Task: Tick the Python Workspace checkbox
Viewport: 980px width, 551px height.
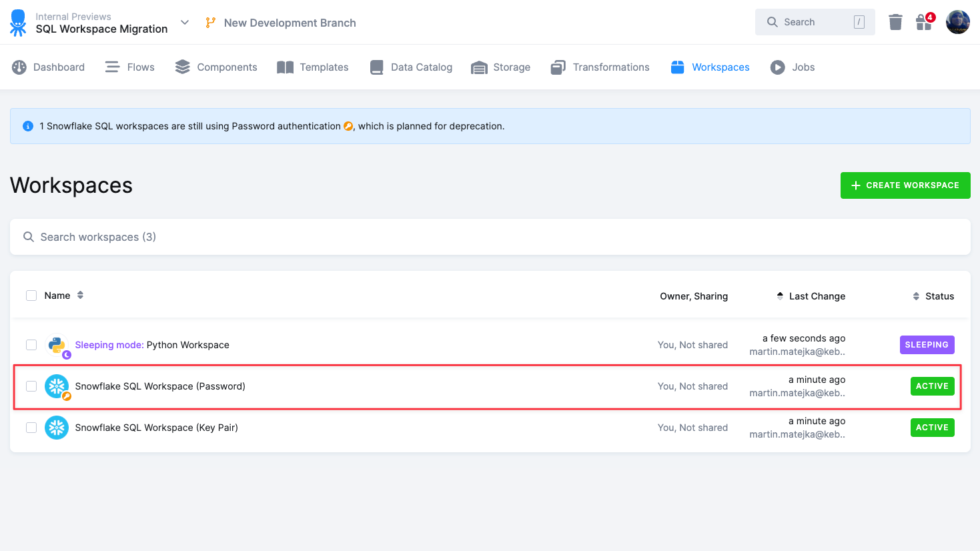Action: [31, 345]
